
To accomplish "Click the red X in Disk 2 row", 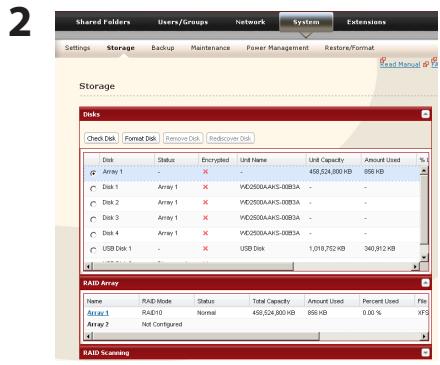I will [205, 202].
